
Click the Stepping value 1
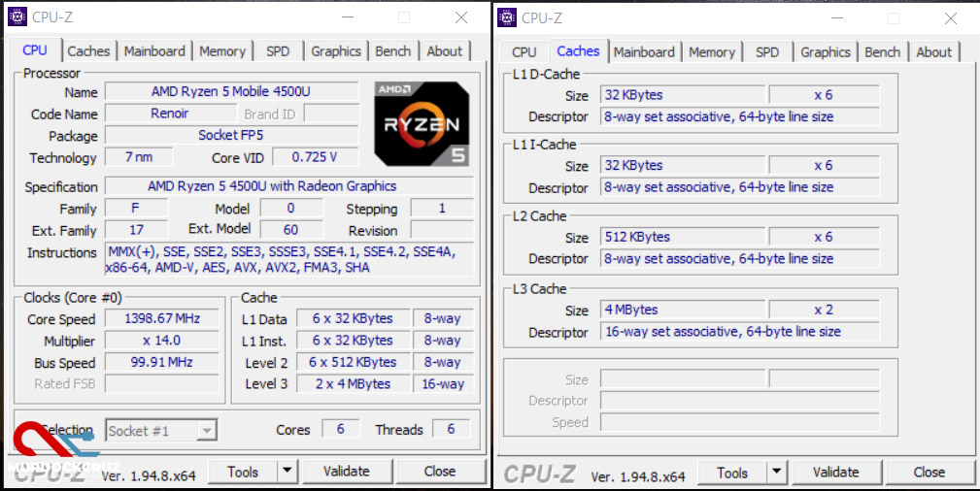442,208
